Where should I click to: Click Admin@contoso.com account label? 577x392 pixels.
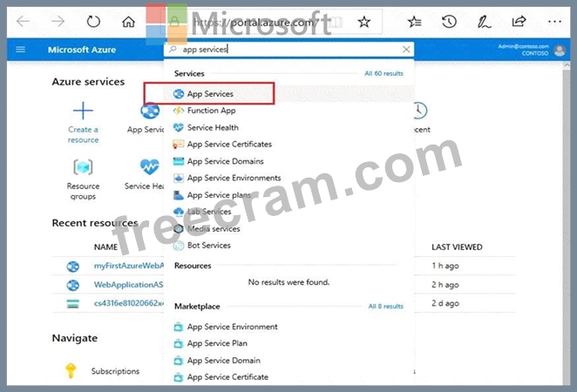(x=523, y=46)
